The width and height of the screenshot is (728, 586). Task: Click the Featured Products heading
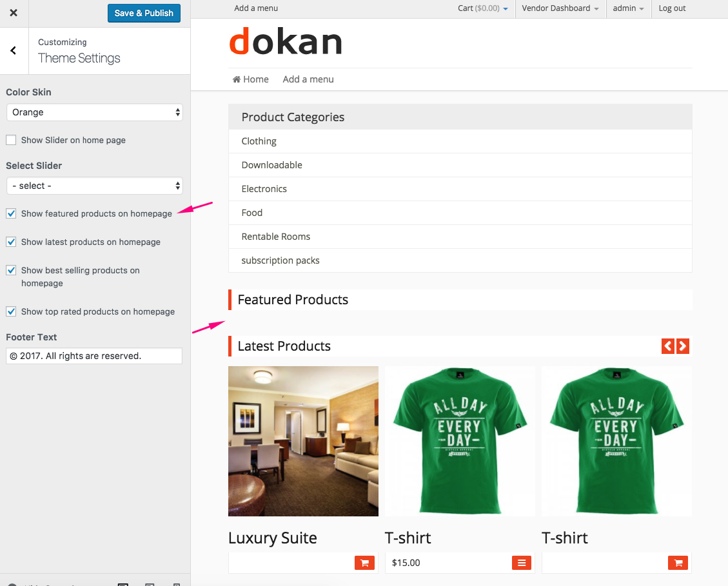(293, 300)
